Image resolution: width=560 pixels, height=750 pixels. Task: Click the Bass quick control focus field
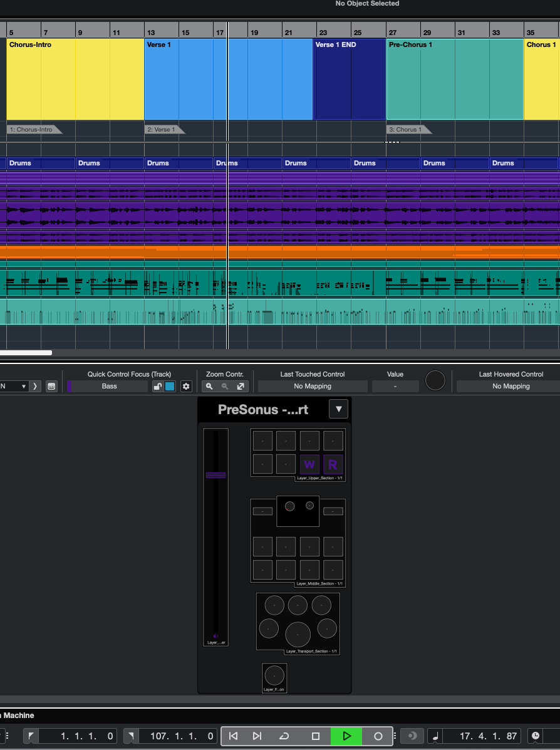110,386
